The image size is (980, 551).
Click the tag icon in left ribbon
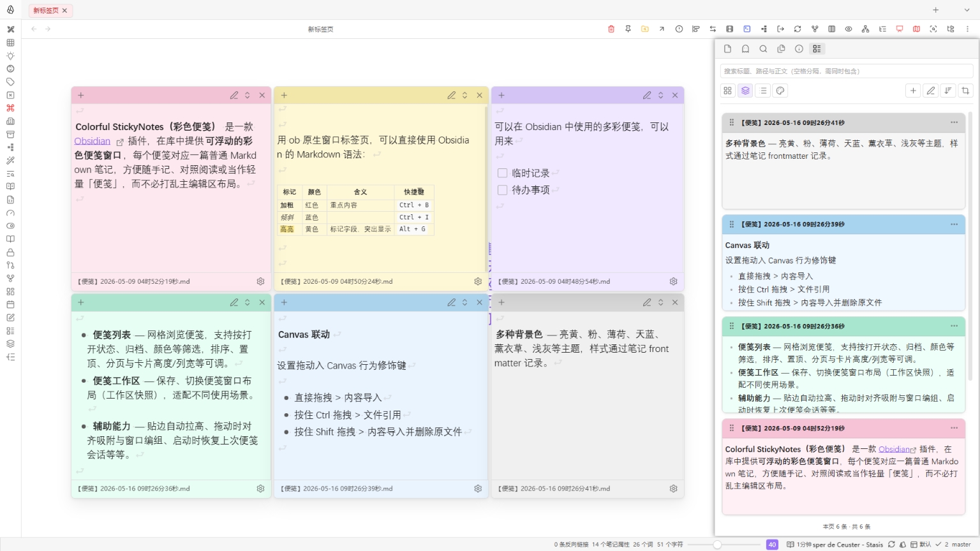[10, 82]
